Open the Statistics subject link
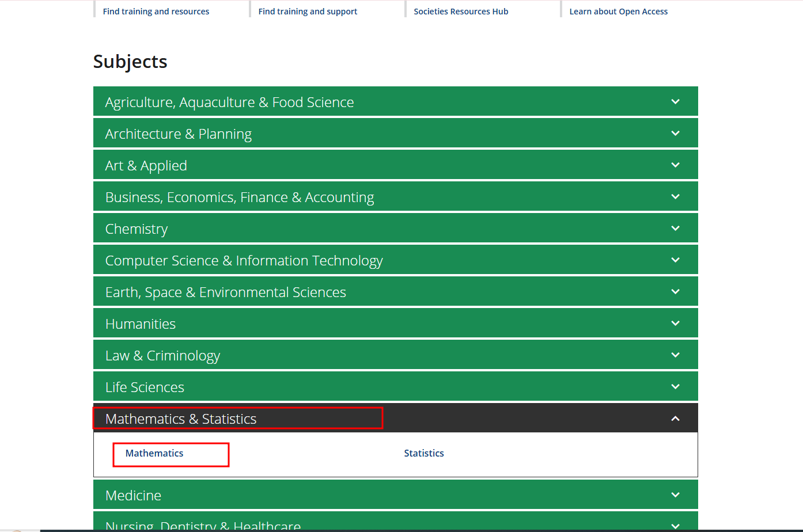Image resolution: width=803 pixels, height=532 pixels. click(424, 453)
